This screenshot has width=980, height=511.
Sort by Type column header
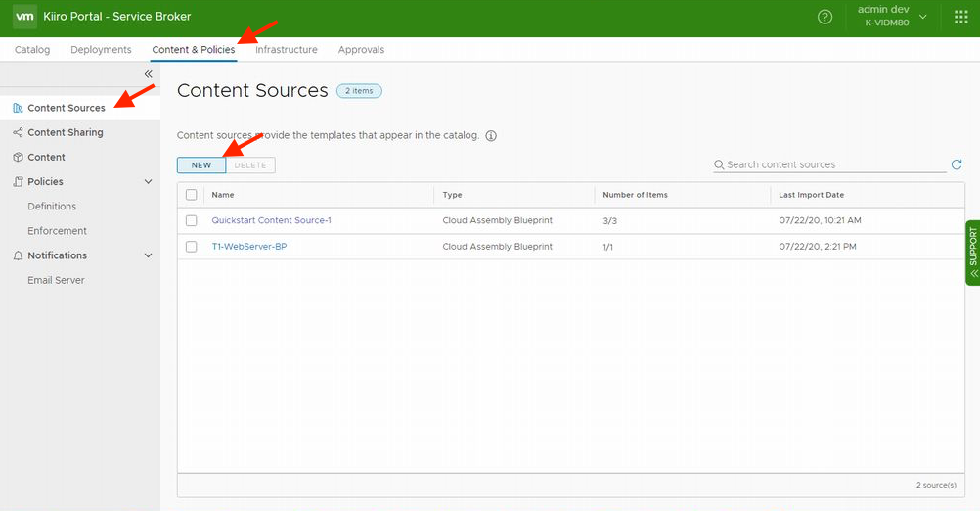pos(452,195)
